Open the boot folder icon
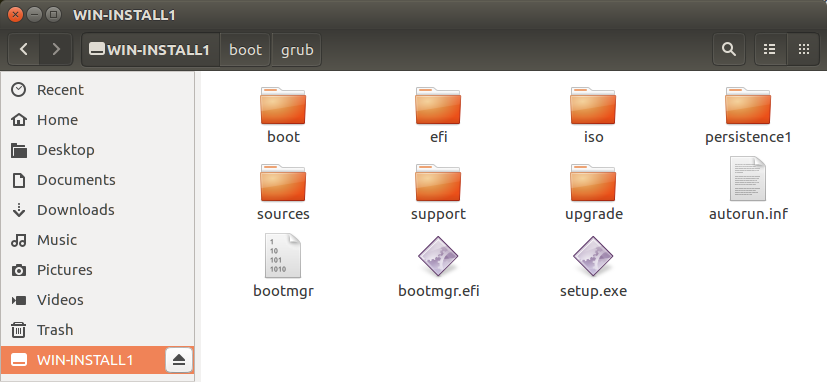Viewport: 827px width, 382px height. pyautogui.click(x=283, y=106)
